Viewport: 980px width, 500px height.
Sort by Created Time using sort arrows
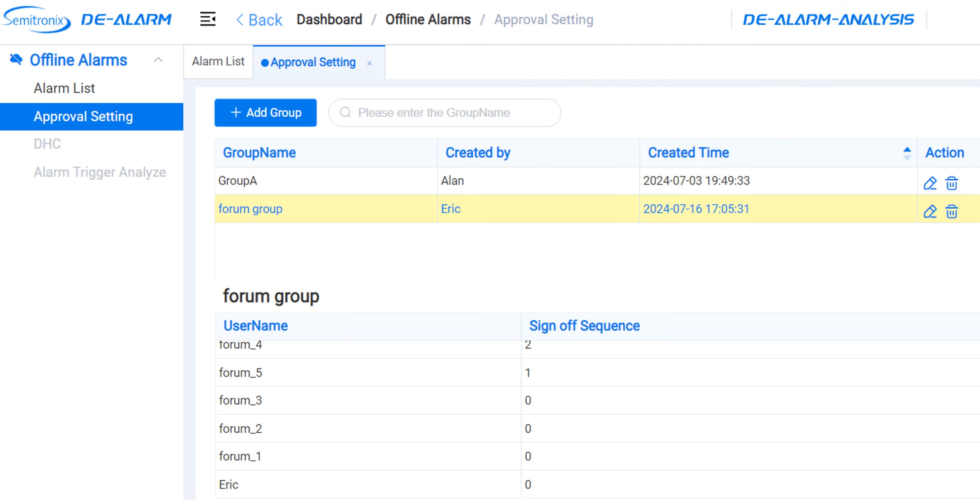(907, 153)
